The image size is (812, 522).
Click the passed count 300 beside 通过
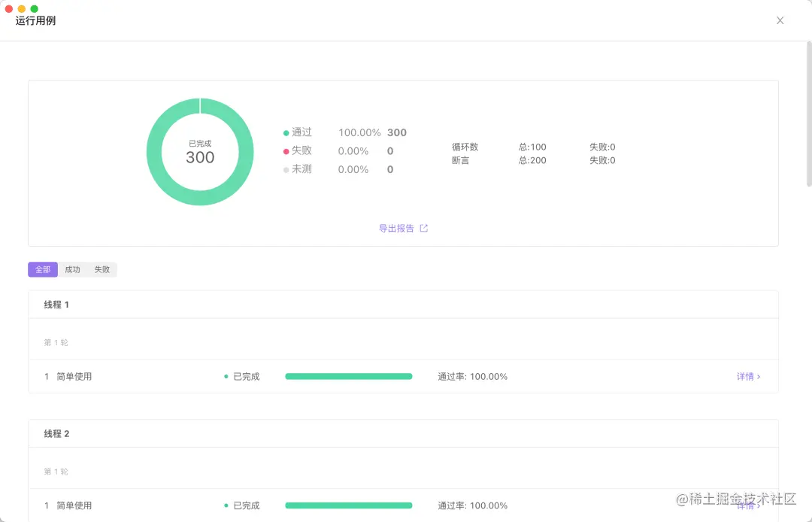point(397,132)
